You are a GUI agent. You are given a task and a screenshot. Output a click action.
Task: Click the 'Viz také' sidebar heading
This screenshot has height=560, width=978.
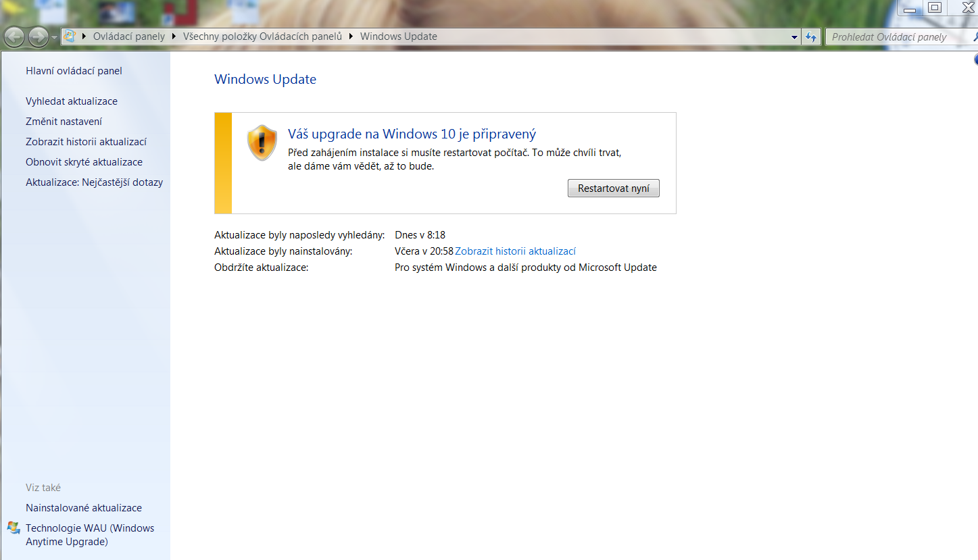(x=43, y=488)
